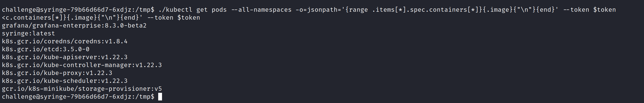644x103 pixels.
Task: Click the kube-proxy:v1.22.3 output line
Action: tap(57, 73)
